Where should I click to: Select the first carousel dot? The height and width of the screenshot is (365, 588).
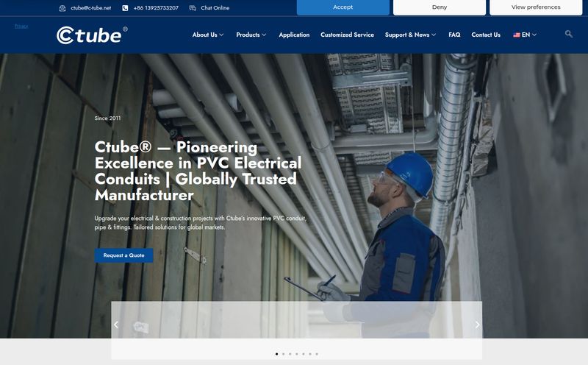(277, 354)
